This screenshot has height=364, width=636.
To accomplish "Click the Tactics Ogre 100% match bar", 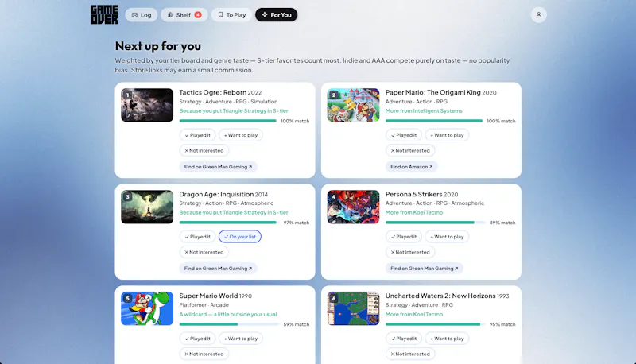I will point(228,121).
